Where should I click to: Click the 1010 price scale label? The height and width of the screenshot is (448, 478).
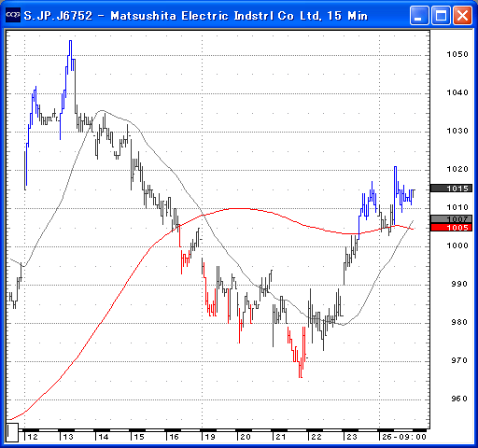(x=457, y=207)
